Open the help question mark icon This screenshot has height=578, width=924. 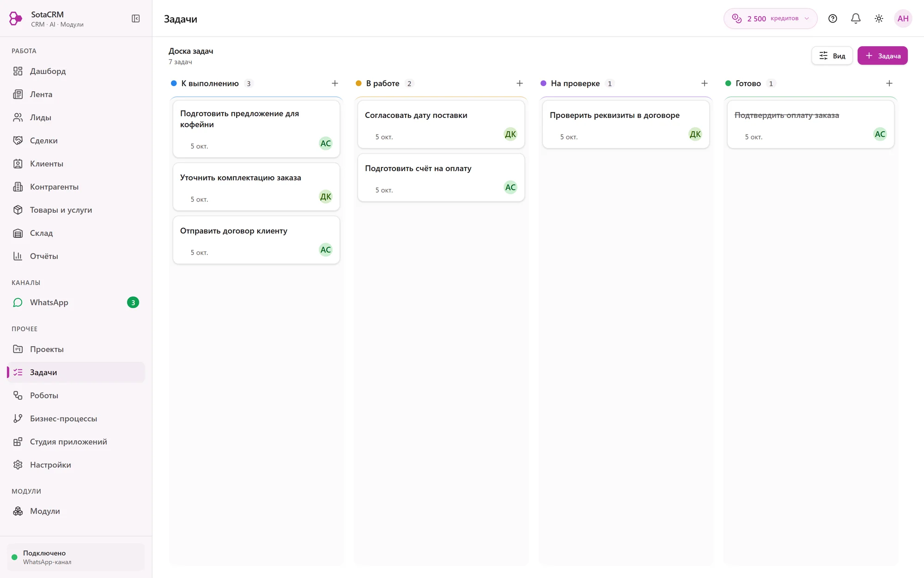point(833,18)
